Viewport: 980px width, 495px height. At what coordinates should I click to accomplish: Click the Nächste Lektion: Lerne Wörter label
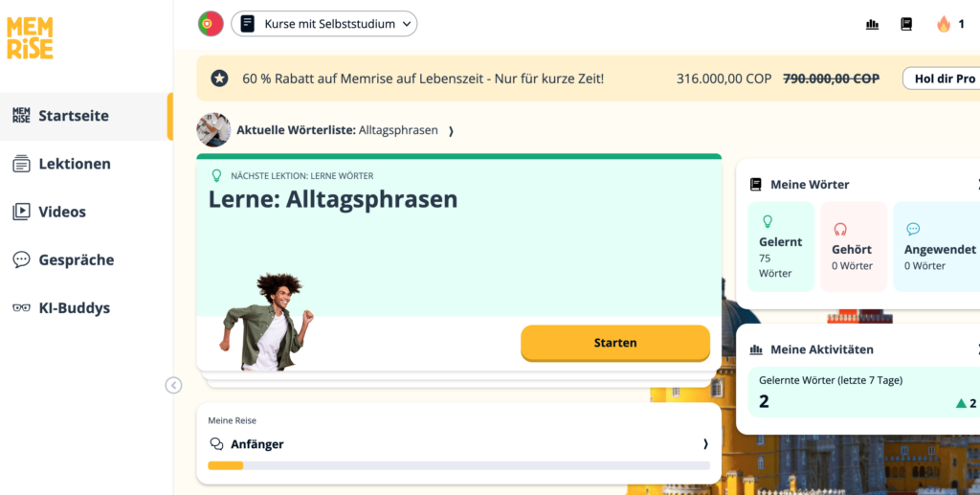[x=301, y=176]
